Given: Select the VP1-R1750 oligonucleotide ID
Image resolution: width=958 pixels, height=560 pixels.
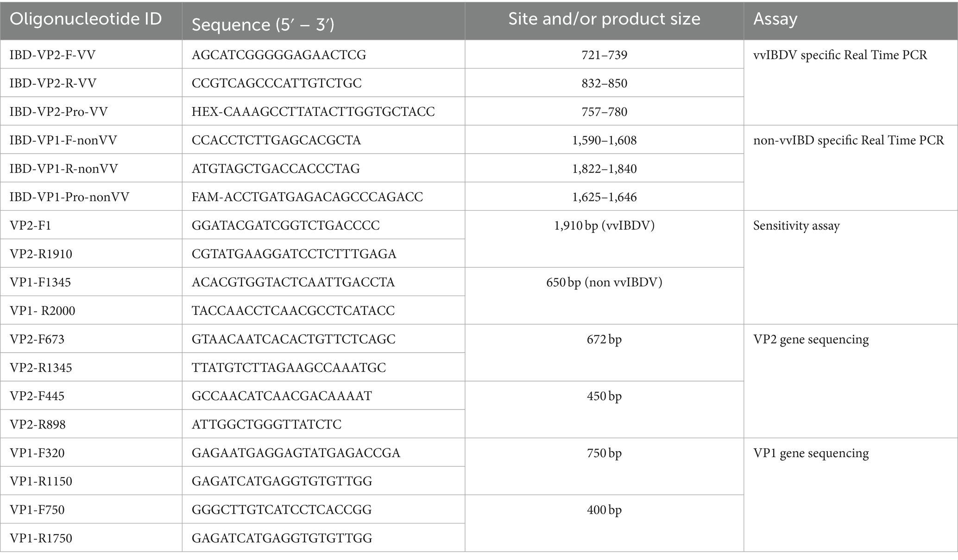Looking at the screenshot, I should 41,538.
